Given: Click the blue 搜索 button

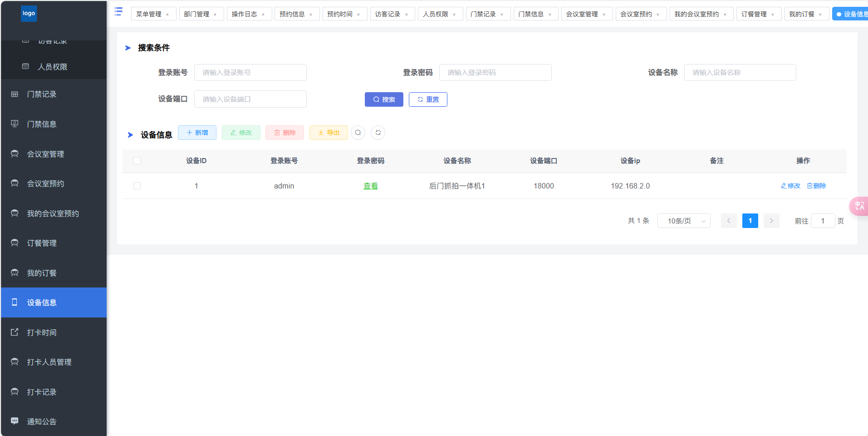Looking at the screenshot, I should pos(384,99).
